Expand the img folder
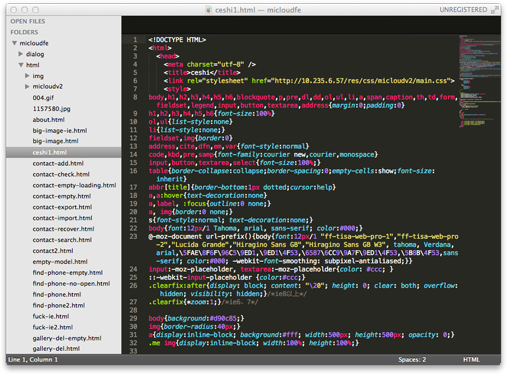Screen dimensions: 507x374 (27, 76)
